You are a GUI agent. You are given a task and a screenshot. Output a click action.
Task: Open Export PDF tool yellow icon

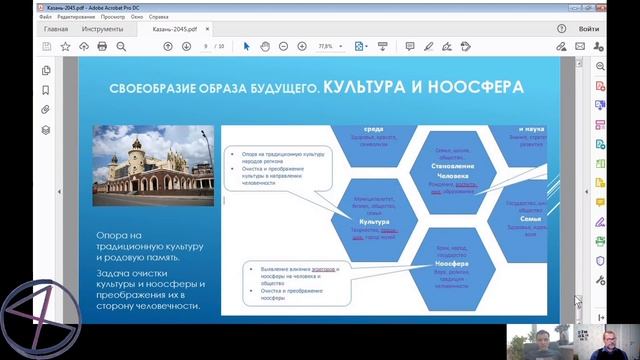tap(600, 183)
